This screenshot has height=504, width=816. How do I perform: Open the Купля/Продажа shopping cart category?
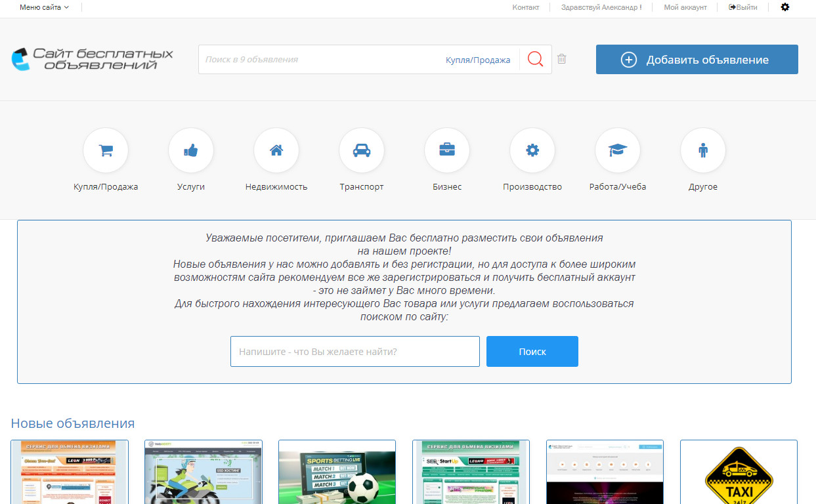point(106,150)
